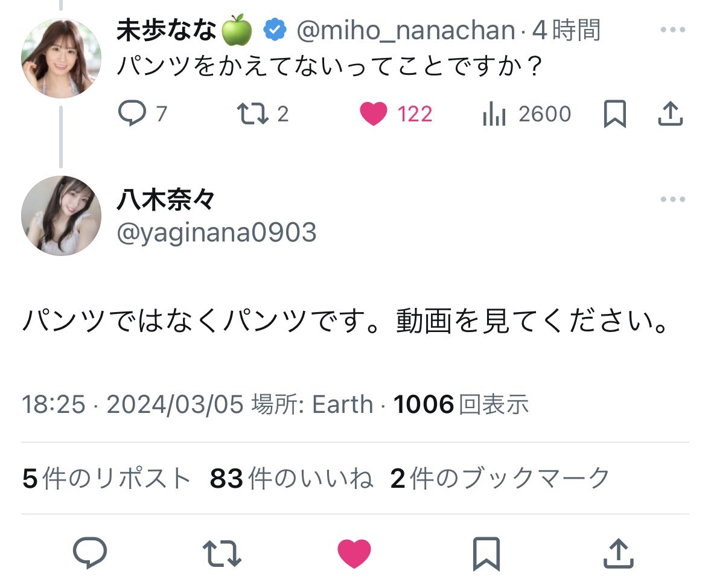Screen dimensions: 711x588
Task: Open the @miho_nanachan handle link
Action: [x=406, y=30]
